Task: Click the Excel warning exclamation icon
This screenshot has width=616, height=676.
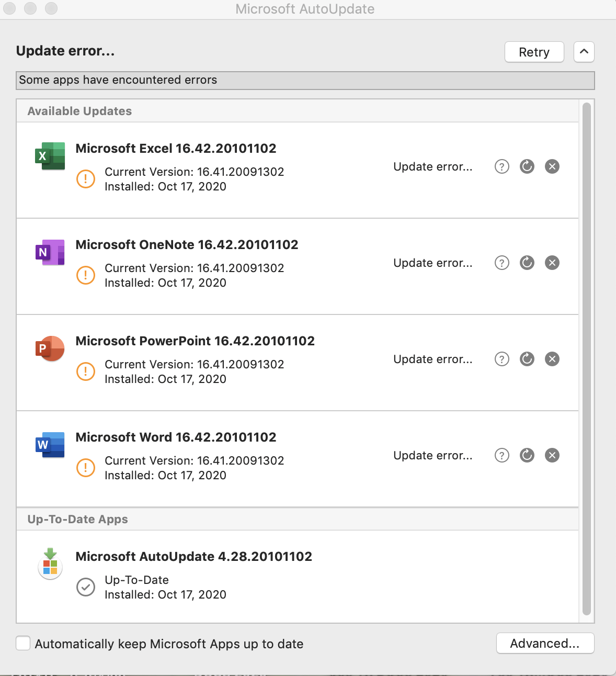Action: [86, 179]
